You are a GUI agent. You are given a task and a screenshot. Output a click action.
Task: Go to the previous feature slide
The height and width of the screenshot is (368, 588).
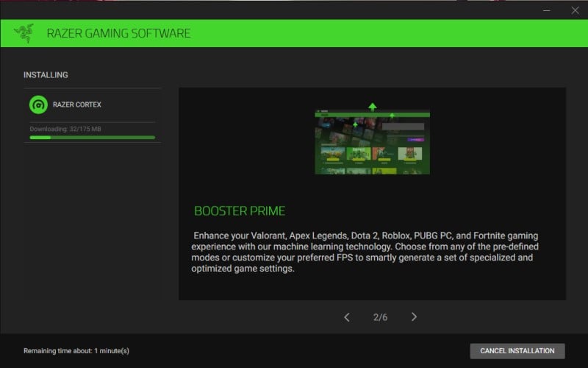click(x=347, y=317)
